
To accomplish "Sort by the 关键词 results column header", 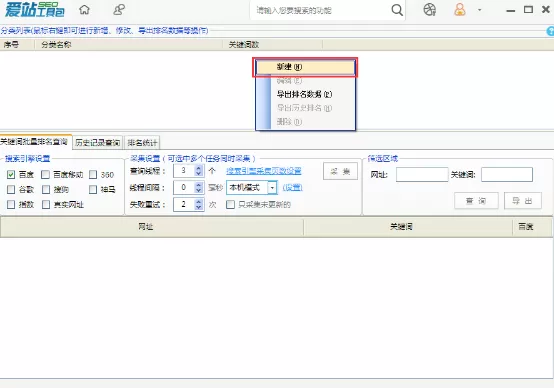I will coord(408,227).
